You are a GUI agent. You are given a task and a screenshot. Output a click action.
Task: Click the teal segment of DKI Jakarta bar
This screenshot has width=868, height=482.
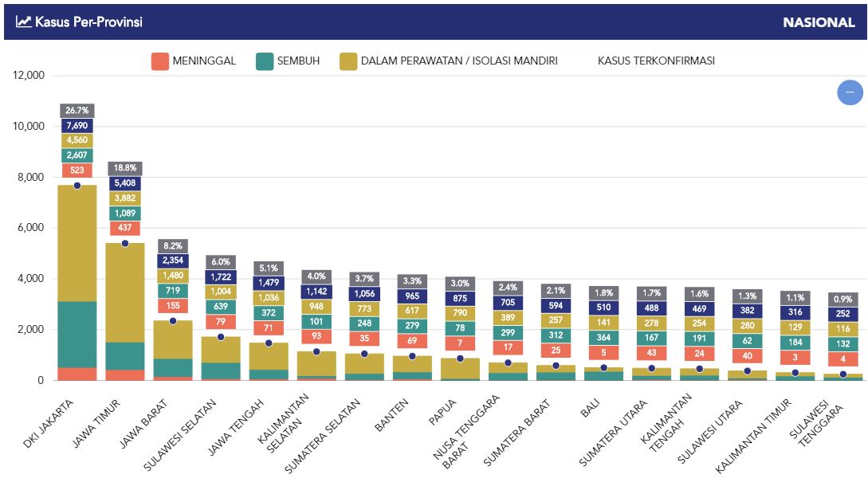pyautogui.click(x=77, y=335)
